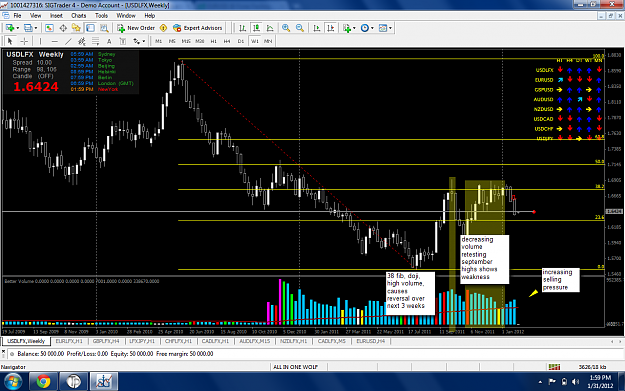The image size is (625, 391).
Task: Open the Profiles icon in toolbar
Action: pyautogui.click(x=28, y=28)
